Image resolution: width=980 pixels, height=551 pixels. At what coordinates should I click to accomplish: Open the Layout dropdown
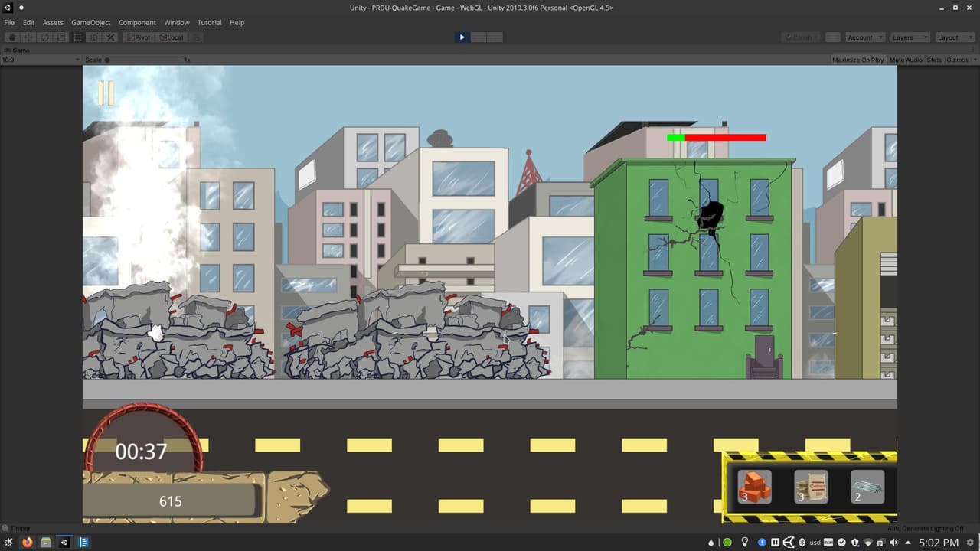[954, 37]
